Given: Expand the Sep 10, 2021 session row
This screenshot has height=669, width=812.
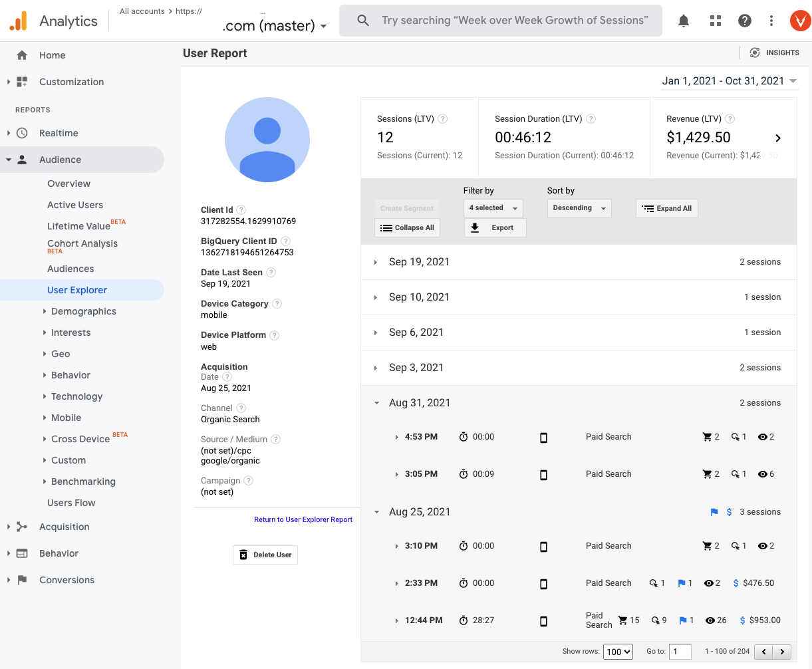Looking at the screenshot, I should [419, 297].
